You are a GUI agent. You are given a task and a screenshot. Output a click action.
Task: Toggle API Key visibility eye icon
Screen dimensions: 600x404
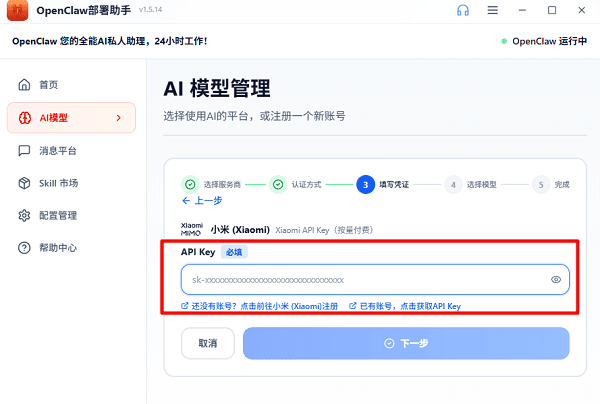tap(556, 280)
